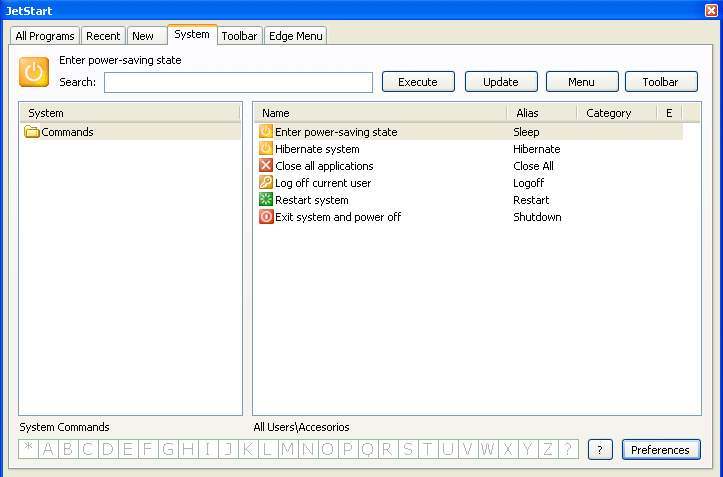This screenshot has width=723, height=477.
Task: Filter by letter H in alphabet bar
Action: [188, 449]
